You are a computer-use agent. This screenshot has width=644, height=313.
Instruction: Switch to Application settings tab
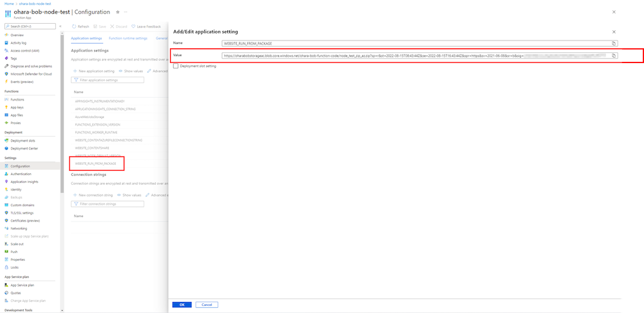86,38
